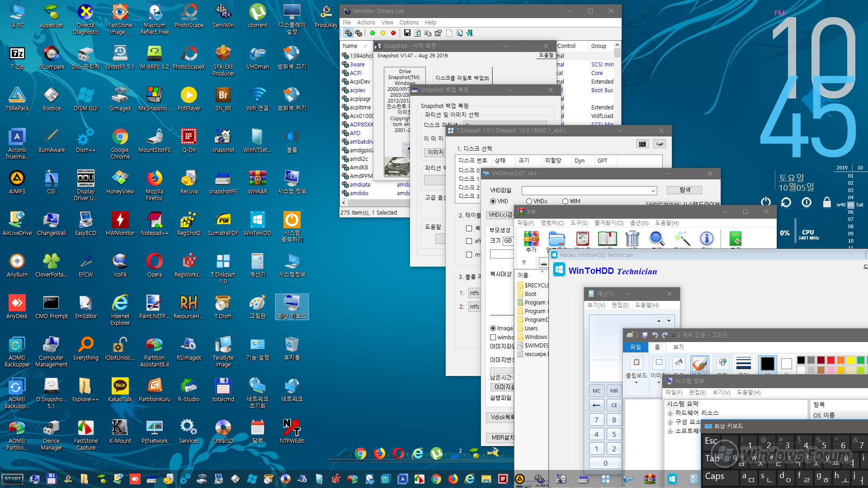The width and height of the screenshot is (868, 488).
Task: Select the VHD radio button in VHDman
Action: (x=493, y=201)
